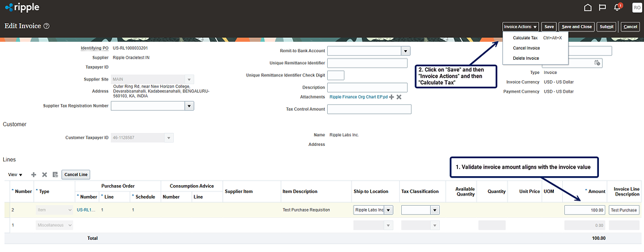Viewport: 644px width, 252px height.
Task: Open the Ripple Finance Org Chart attachment
Action: [x=358, y=97]
